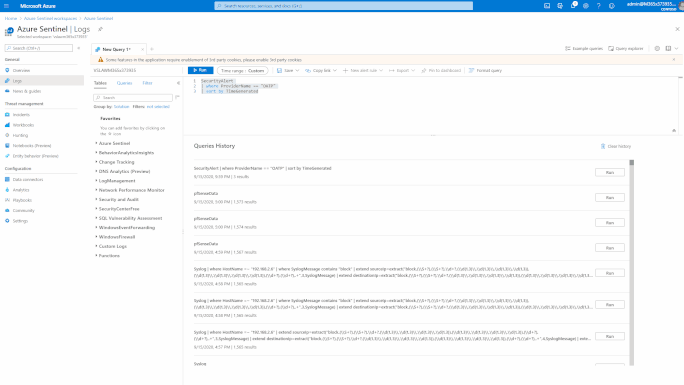Open Settings in the Sentinel sidebar
The image size is (684, 385).
click(x=20, y=221)
